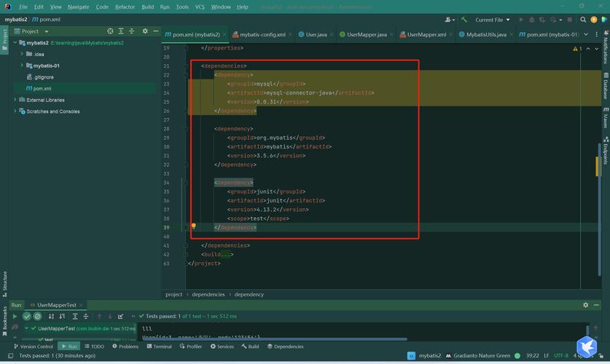Toggle the Show Passed tests checkmark
The width and height of the screenshot is (610, 364).
(x=26, y=316)
